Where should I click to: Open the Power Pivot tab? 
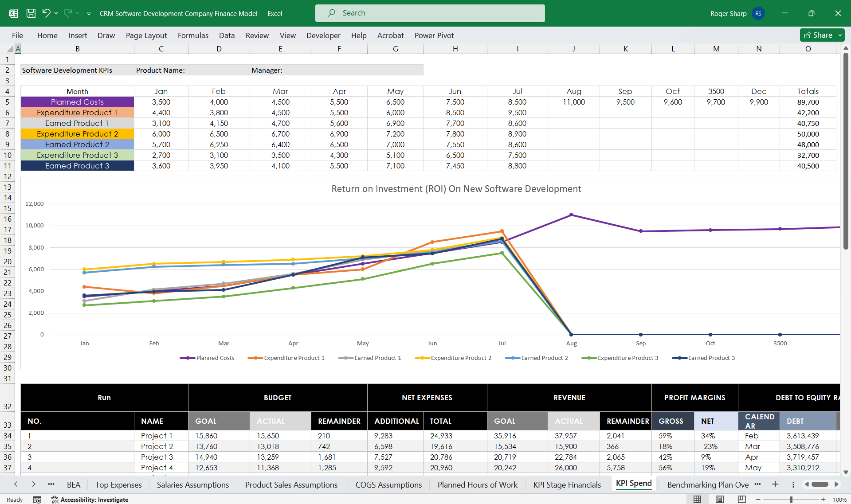pyautogui.click(x=434, y=35)
